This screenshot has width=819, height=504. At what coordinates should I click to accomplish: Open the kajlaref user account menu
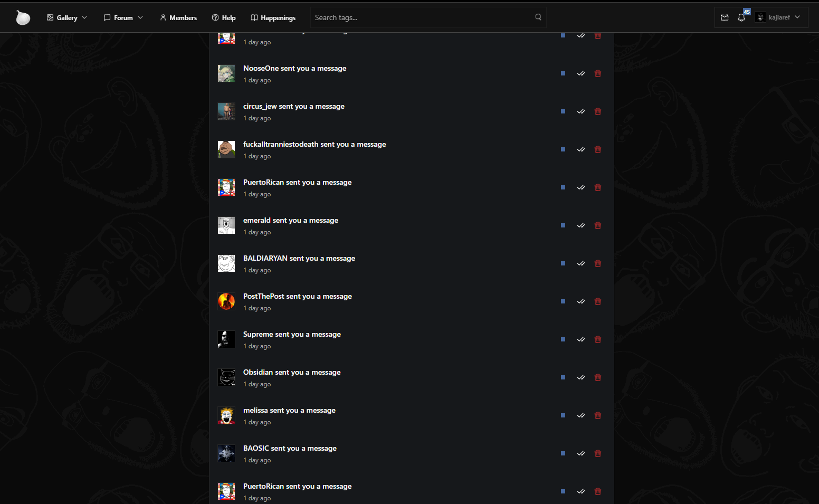click(778, 17)
